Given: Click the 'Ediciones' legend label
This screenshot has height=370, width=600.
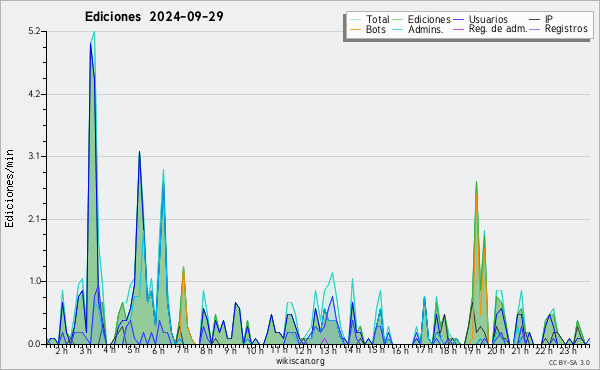Looking at the screenshot, I should [429, 19].
